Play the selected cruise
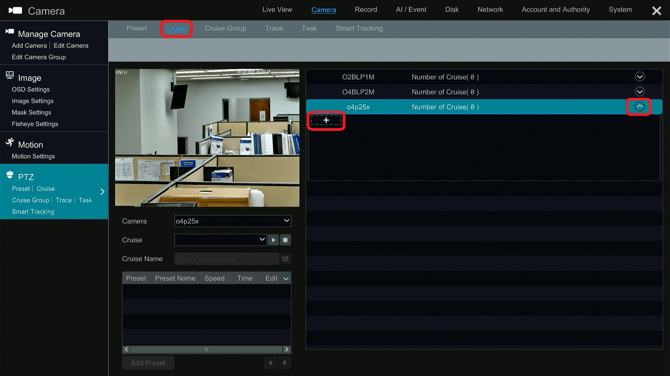The width and height of the screenshot is (670, 376). point(273,240)
